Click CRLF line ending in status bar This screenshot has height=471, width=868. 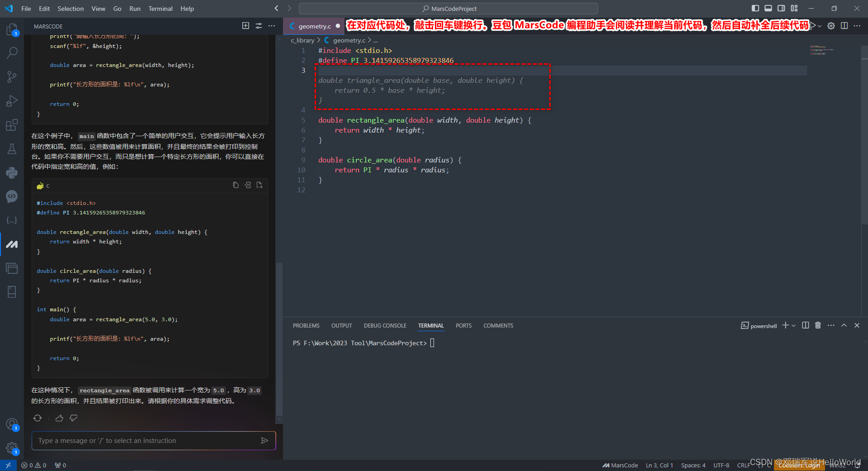click(x=743, y=465)
